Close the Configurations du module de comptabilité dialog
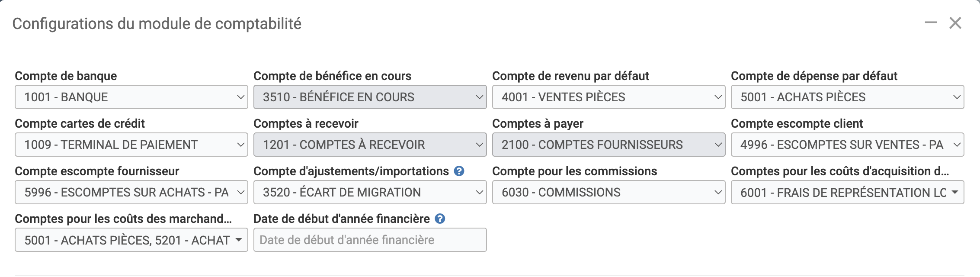The image size is (980, 277). click(955, 23)
